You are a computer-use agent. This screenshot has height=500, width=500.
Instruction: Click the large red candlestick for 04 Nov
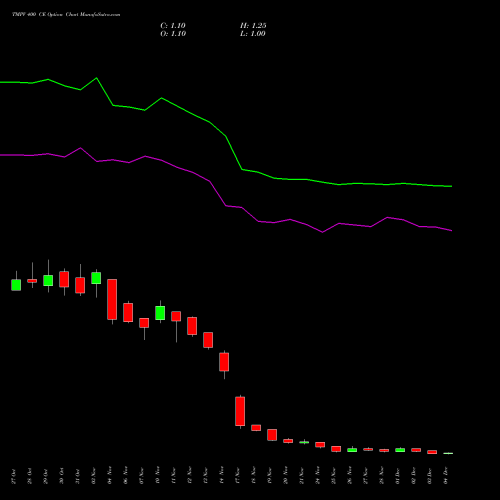[x=112, y=299]
